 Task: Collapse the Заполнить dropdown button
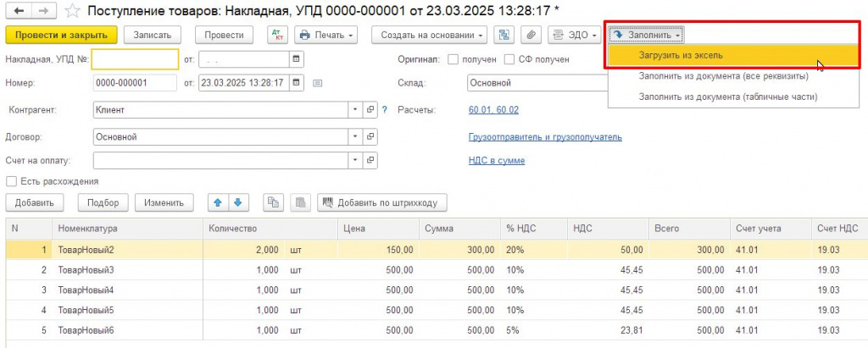tap(647, 35)
